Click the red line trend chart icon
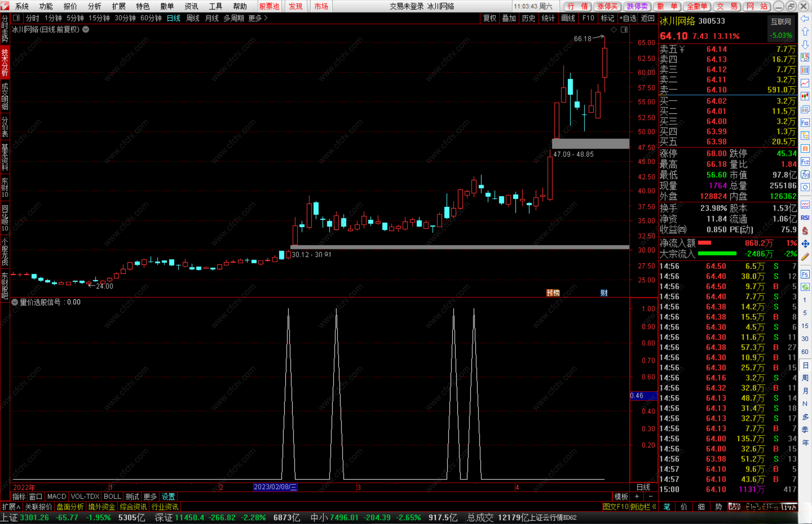Viewport: 812px width, 524px height. (x=805, y=83)
